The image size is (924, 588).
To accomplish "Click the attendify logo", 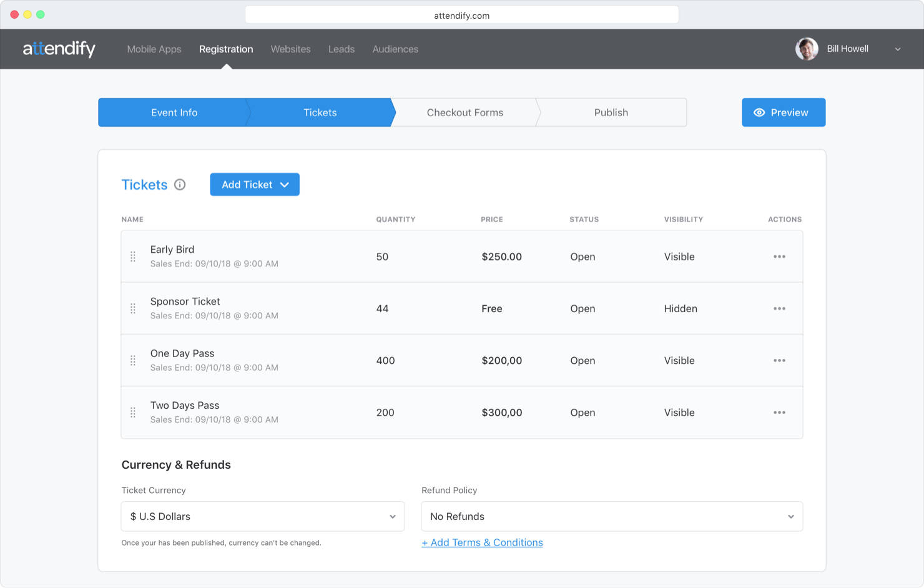I will 59,49.
